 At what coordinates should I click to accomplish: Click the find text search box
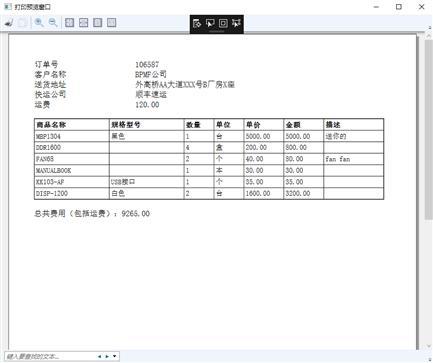coord(50,356)
